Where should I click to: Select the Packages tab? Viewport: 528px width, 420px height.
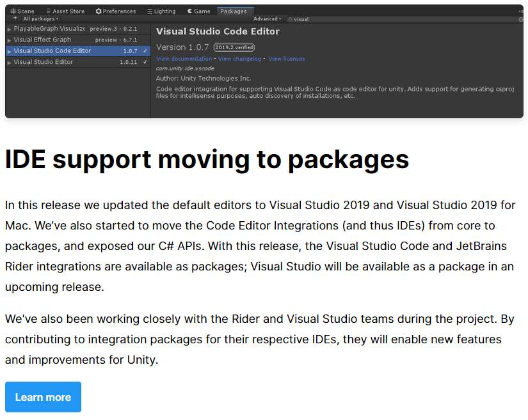coord(234,11)
